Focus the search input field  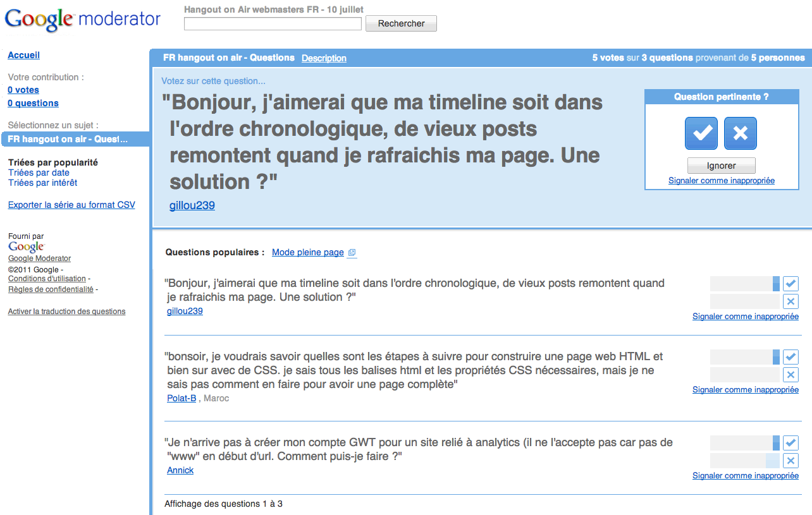(x=273, y=23)
